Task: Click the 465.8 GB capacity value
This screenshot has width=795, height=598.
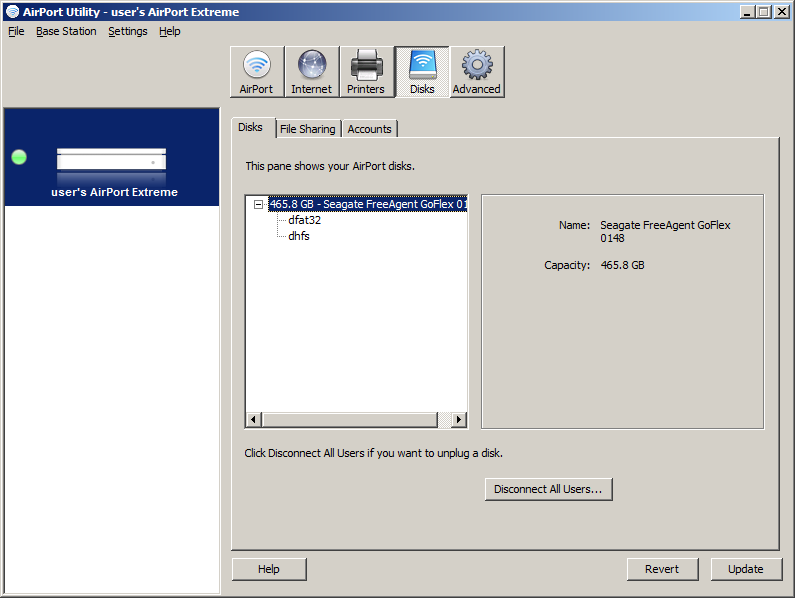Action: 623,265
